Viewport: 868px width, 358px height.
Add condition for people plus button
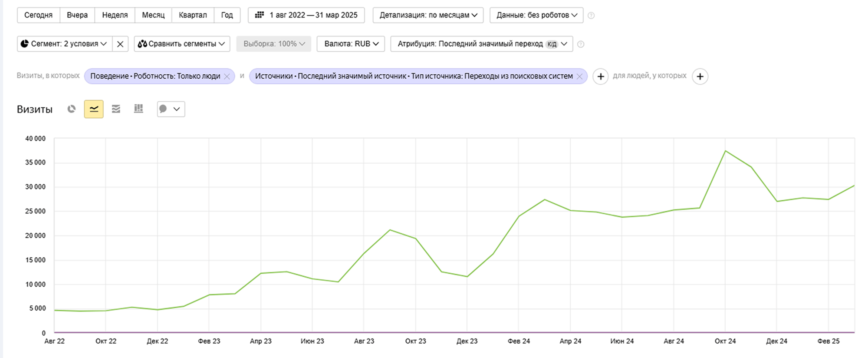(700, 76)
